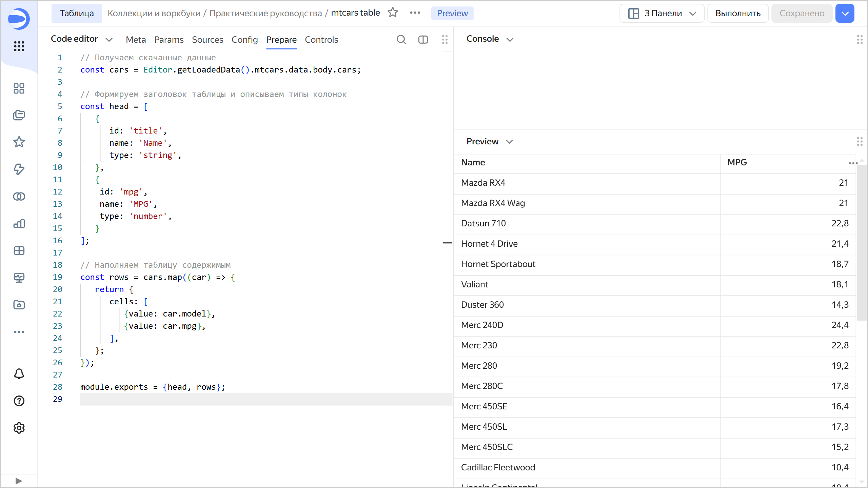Open notifications bell in sidebar
Viewport: 868px width, 488px height.
19,374
